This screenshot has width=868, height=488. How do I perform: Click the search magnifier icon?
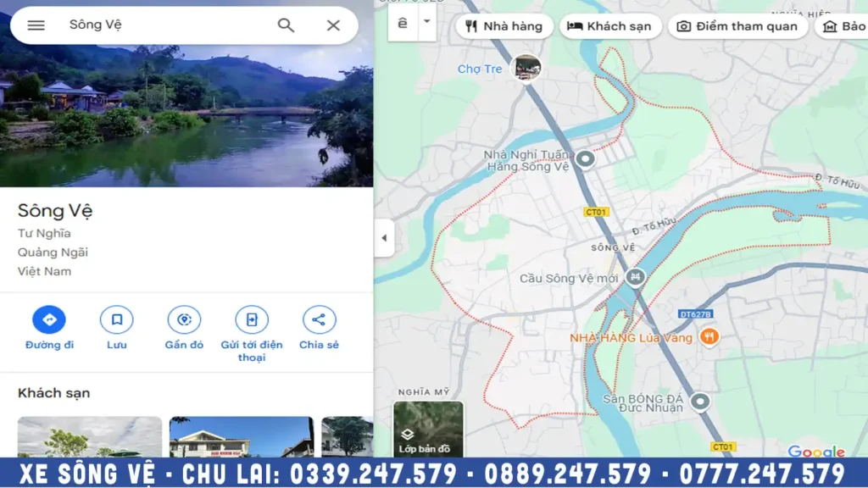(286, 25)
